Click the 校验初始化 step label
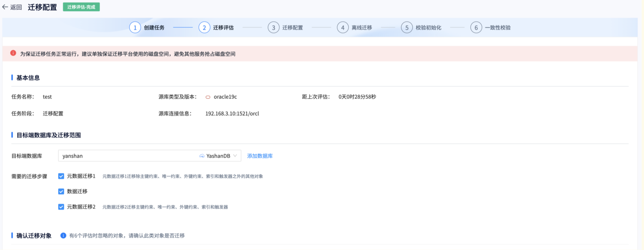This screenshot has width=644, height=250. pos(428,28)
